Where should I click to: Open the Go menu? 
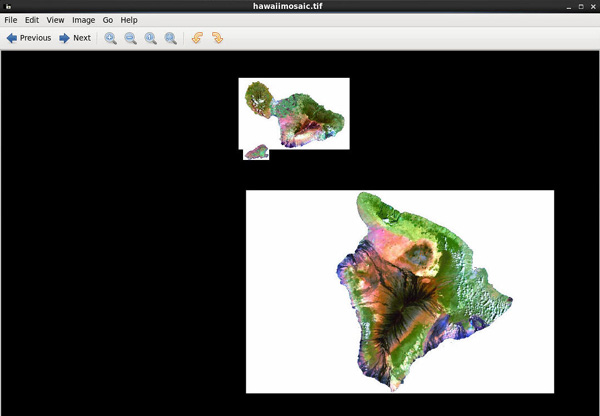(108, 20)
